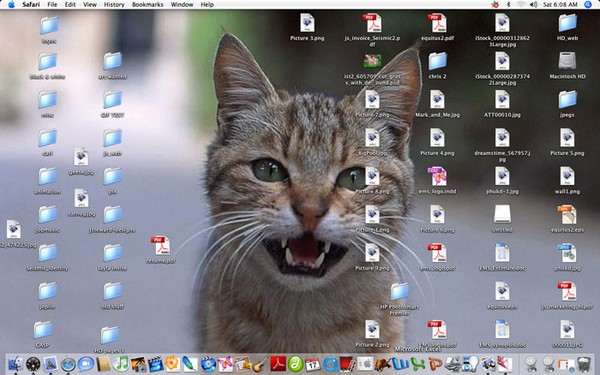The image size is (600, 375).
Task: Open iCal calendar icon in Dock
Action: tap(313, 364)
